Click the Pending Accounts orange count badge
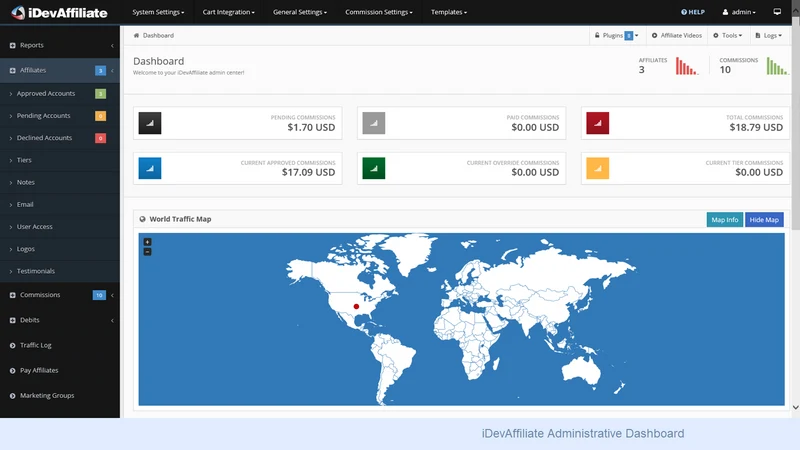The width and height of the screenshot is (800, 450). pos(101,116)
